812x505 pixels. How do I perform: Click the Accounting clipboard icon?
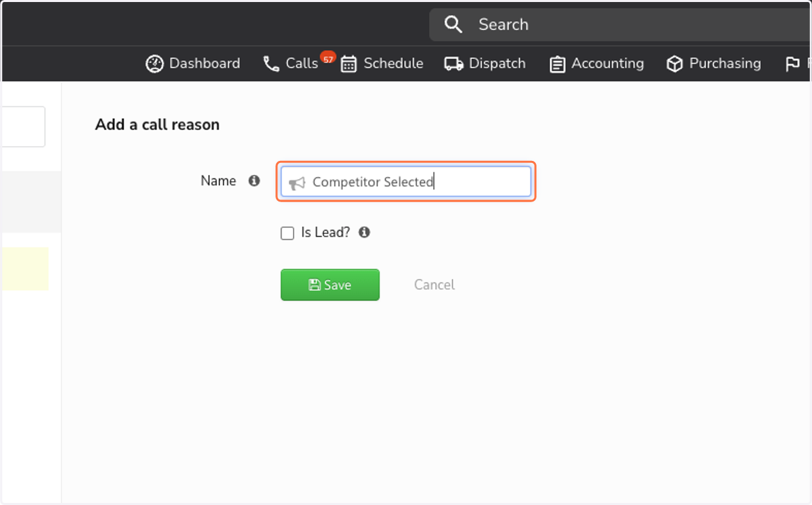558,64
